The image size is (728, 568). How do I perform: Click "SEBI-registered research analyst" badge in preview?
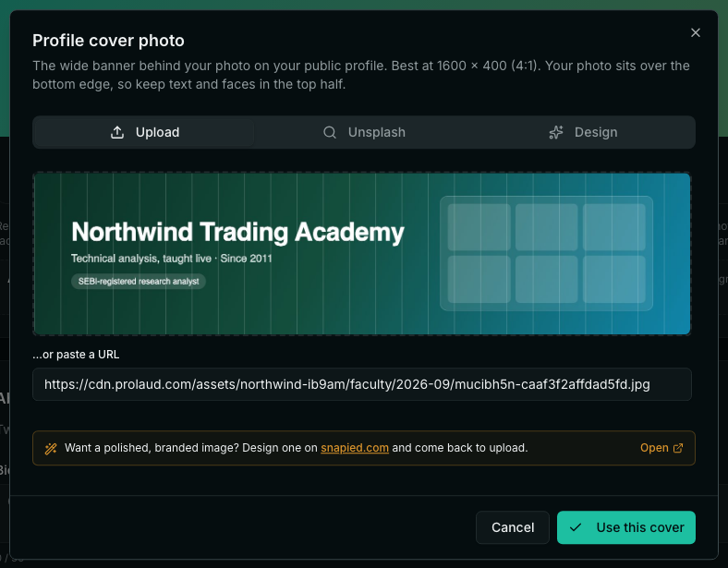pos(139,281)
